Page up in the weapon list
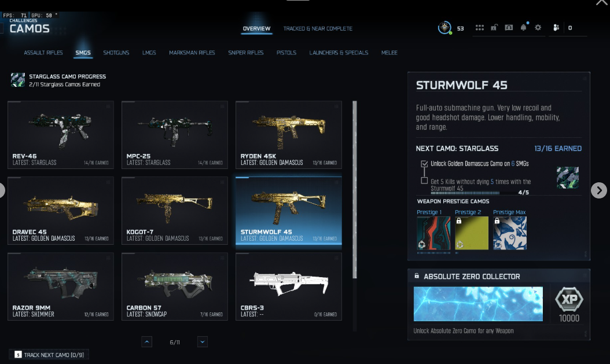Viewport: 610px width, 364px height. pos(146,342)
